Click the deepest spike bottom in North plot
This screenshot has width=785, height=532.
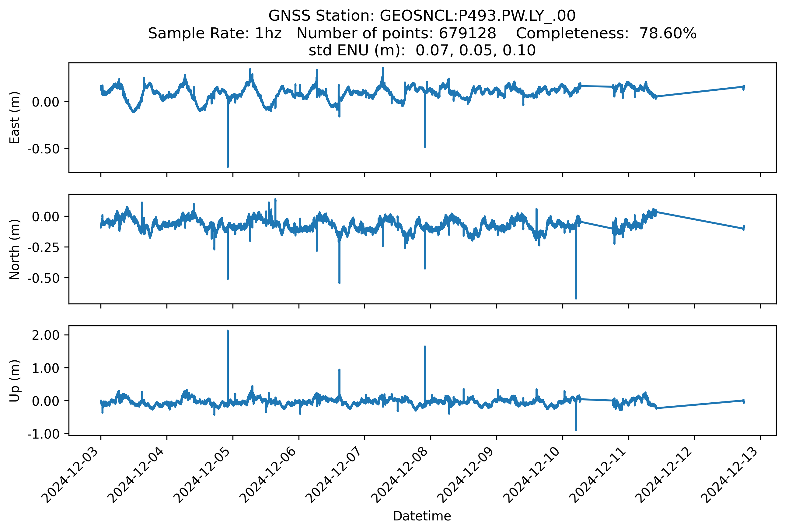[x=576, y=298]
